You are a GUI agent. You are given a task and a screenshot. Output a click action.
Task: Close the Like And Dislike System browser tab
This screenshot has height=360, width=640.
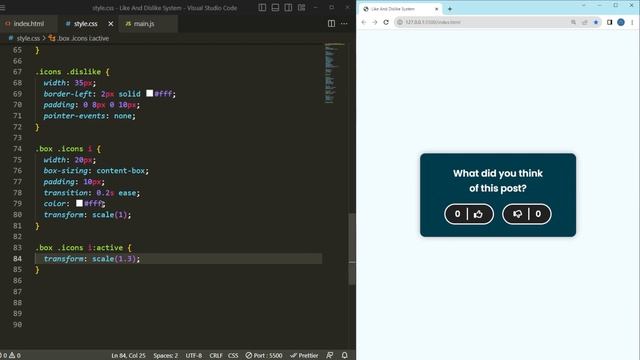[x=436, y=9]
